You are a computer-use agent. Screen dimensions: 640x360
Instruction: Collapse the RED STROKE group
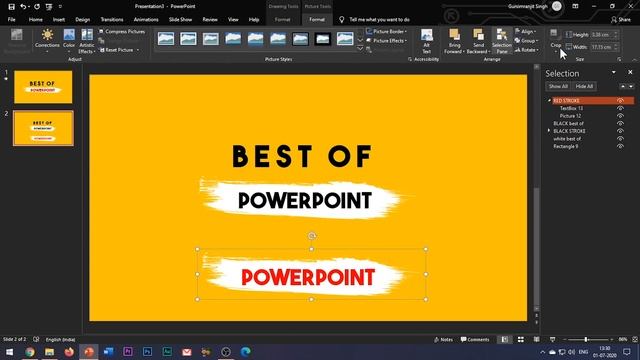coord(549,100)
